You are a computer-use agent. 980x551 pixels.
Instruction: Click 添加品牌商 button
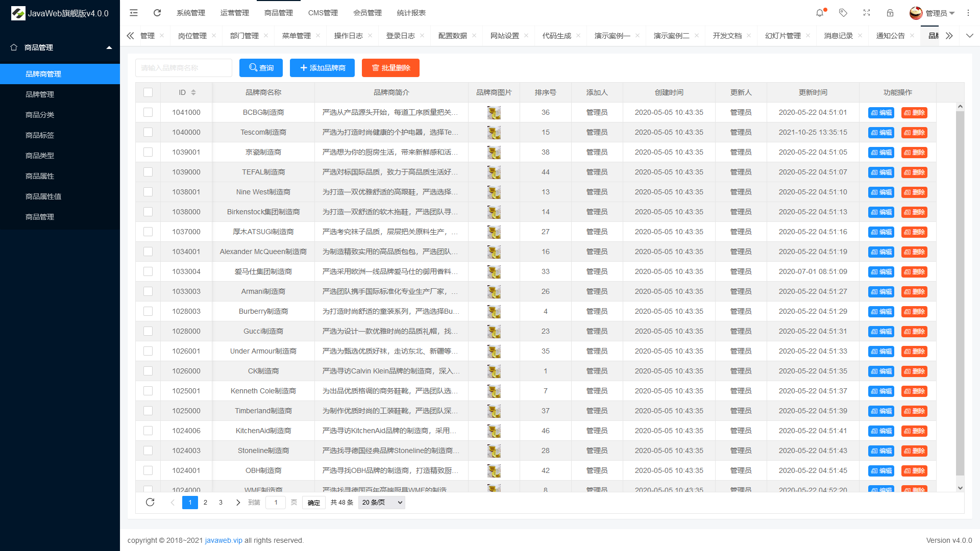pos(322,68)
